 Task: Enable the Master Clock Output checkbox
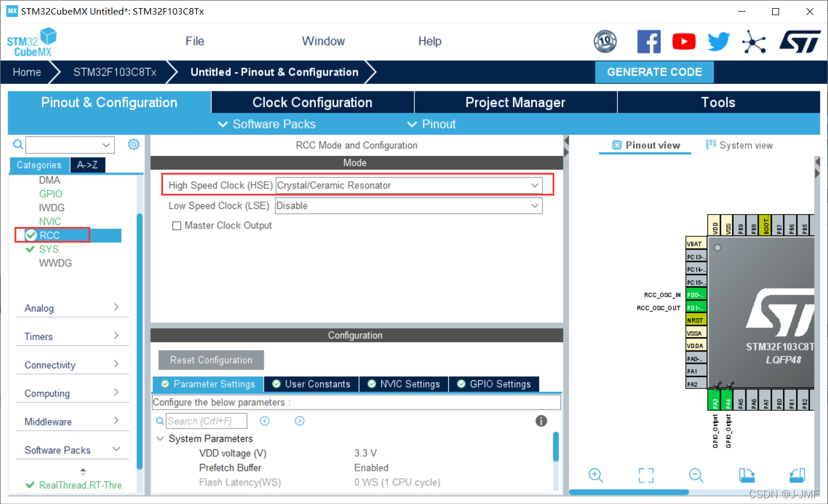(176, 226)
